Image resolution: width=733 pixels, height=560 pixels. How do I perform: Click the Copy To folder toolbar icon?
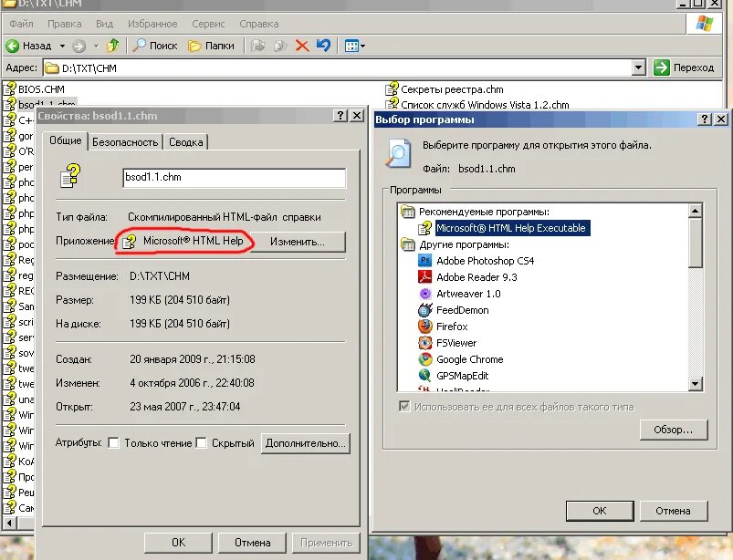[280, 46]
